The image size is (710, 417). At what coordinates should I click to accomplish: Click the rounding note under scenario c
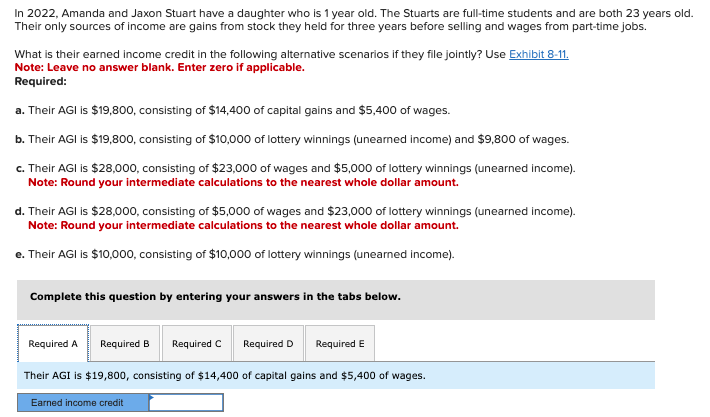point(243,182)
